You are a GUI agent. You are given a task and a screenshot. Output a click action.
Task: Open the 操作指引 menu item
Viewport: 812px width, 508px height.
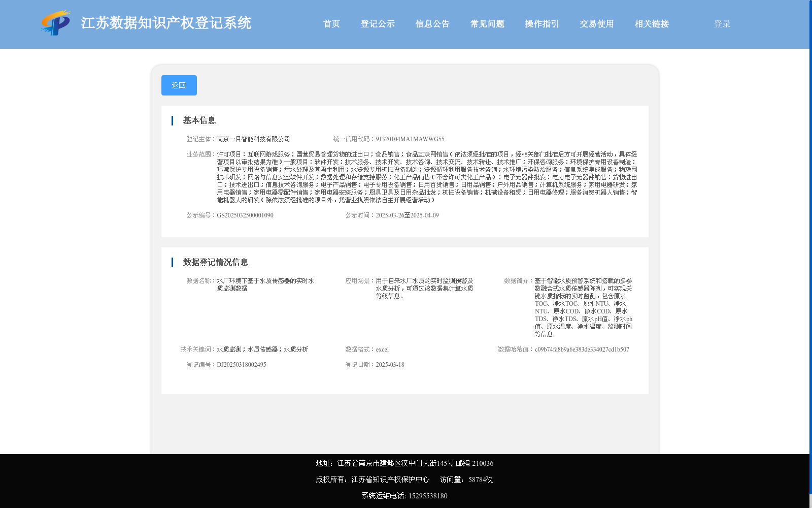point(542,24)
